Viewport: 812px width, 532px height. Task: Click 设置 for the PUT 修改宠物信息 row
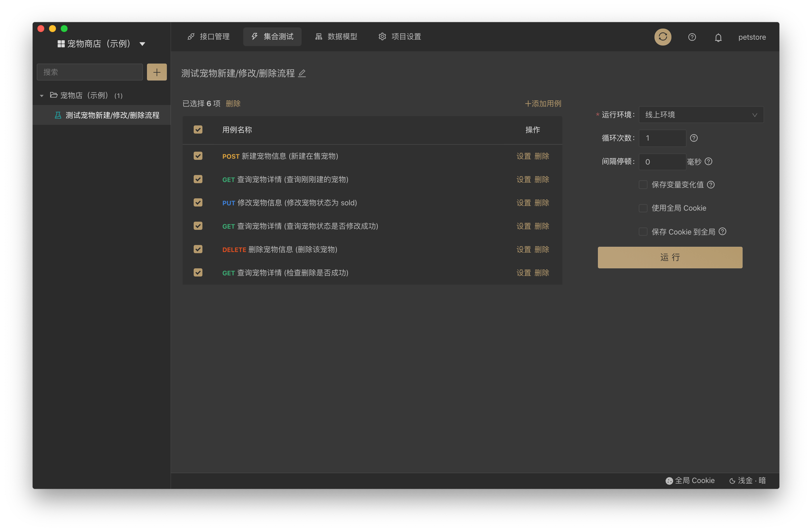524,203
